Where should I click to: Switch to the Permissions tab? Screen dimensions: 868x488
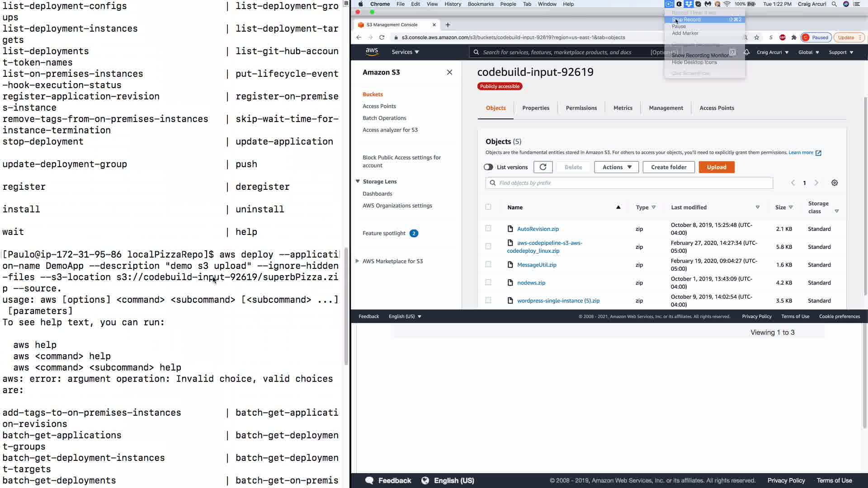pyautogui.click(x=581, y=108)
